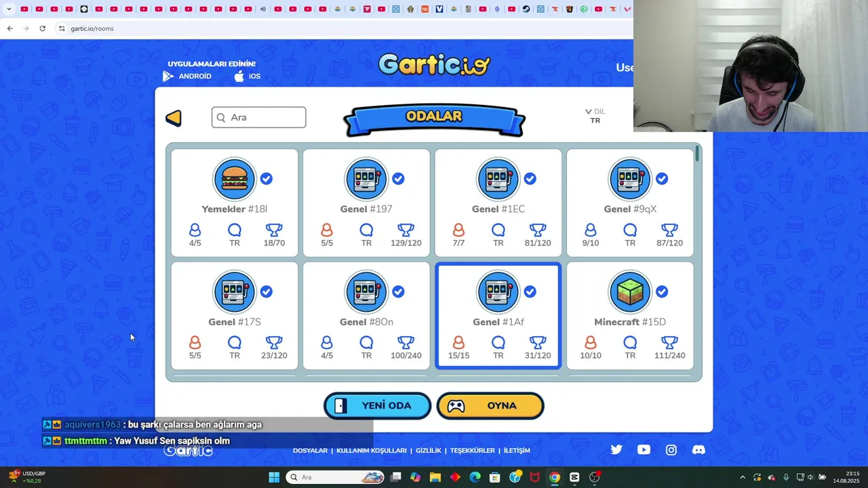
Task: Select the Genel #197 room
Action: [x=366, y=203]
